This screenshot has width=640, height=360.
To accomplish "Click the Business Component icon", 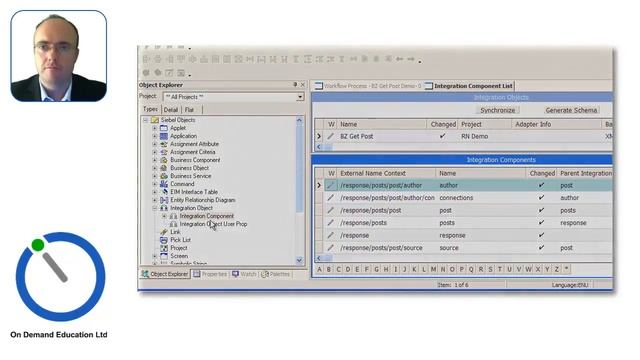I will click(x=164, y=160).
